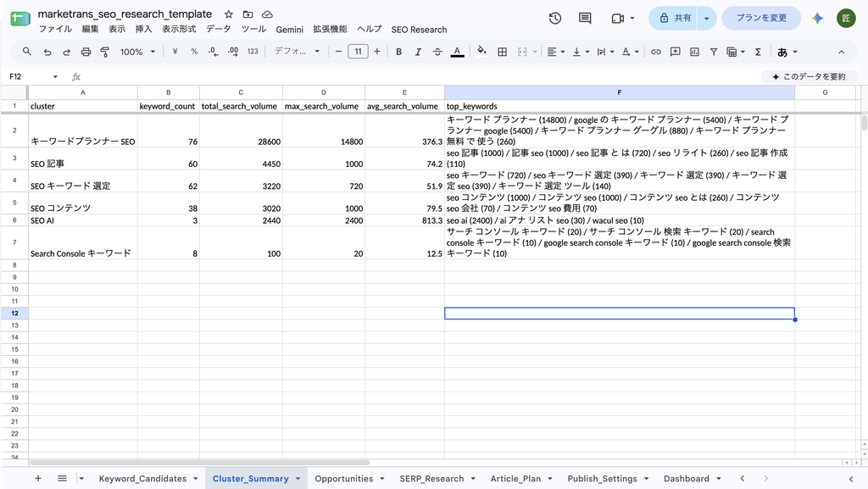Switch to the Opportunities sheet tab
Screen dimensions: 868x489
(344, 479)
